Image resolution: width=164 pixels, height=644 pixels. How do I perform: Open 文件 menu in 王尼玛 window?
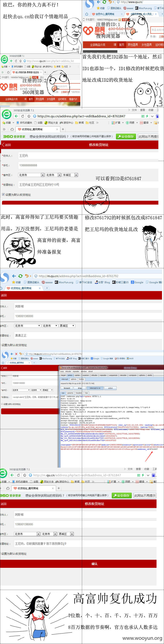(135, 110)
